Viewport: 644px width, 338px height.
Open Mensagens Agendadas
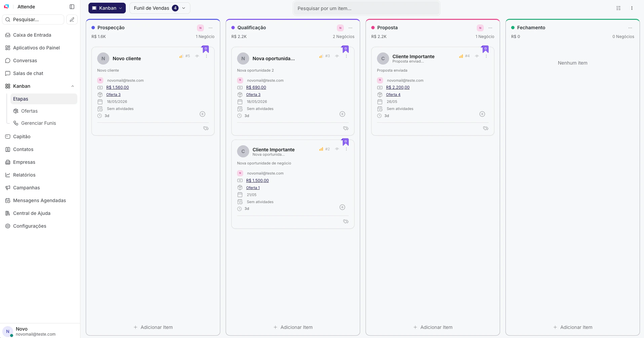tap(40, 200)
